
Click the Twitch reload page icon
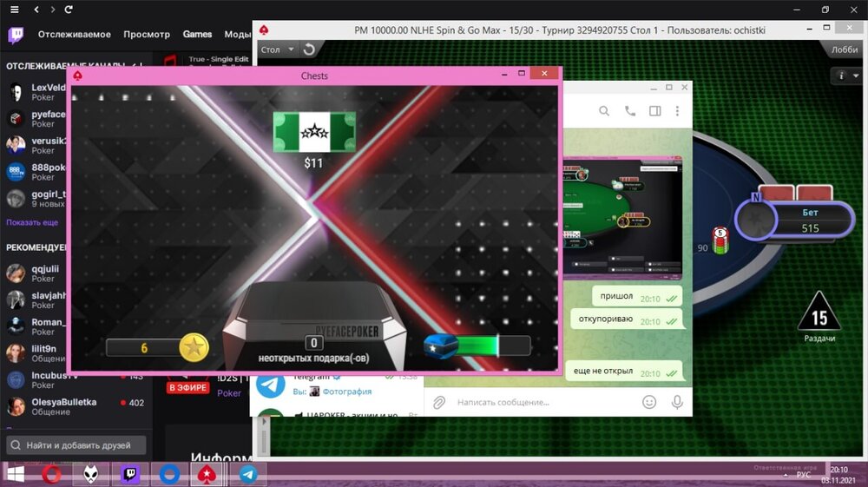[69, 9]
